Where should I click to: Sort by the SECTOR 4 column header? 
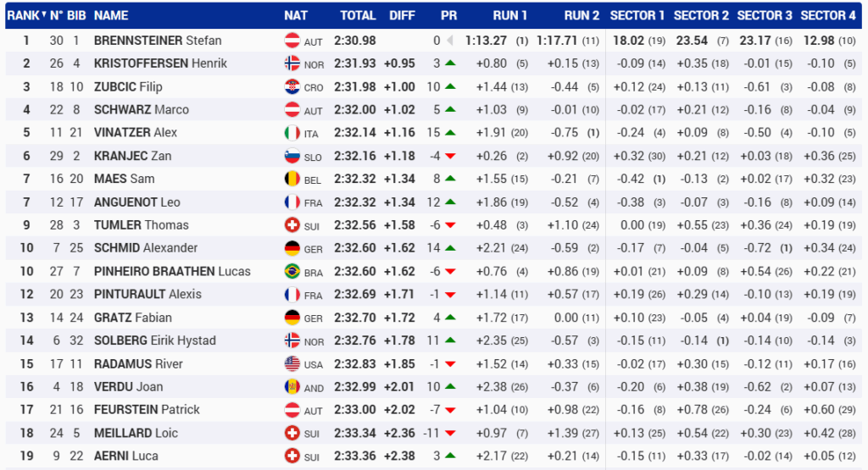tap(828, 15)
